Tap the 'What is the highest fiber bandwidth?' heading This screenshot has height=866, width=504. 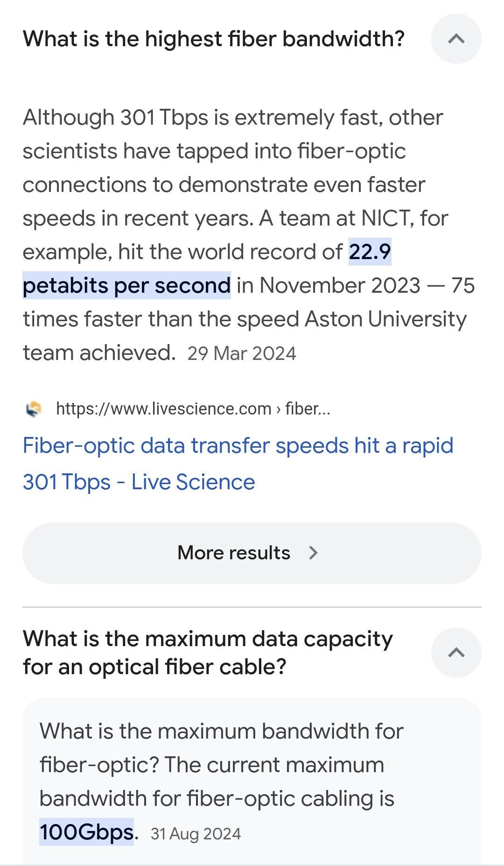click(x=213, y=39)
